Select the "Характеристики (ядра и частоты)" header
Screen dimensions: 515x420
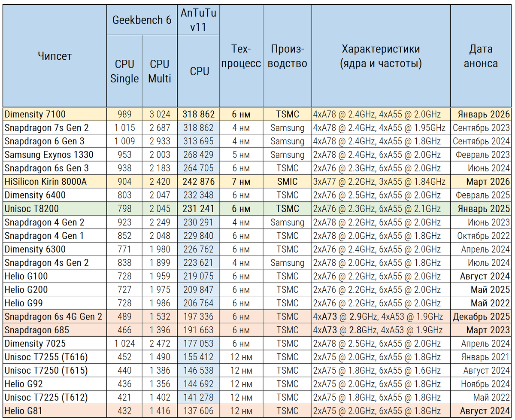381,56
